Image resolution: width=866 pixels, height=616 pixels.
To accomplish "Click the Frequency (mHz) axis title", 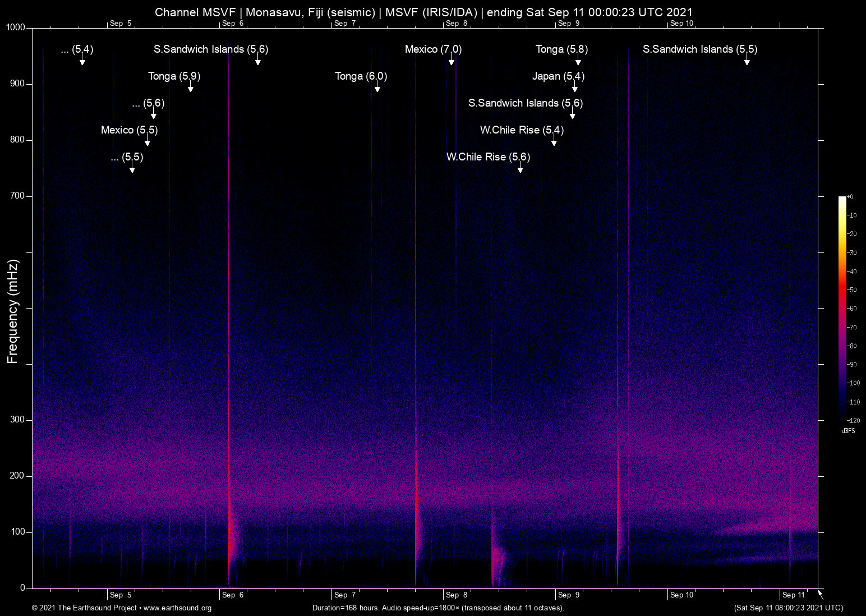I will click(x=13, y=311).
